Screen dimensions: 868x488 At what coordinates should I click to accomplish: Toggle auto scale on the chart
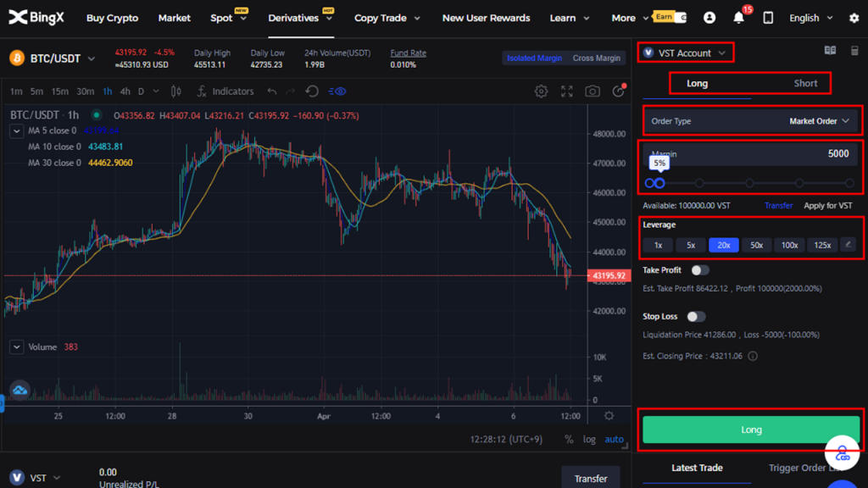tap(614, 440)
